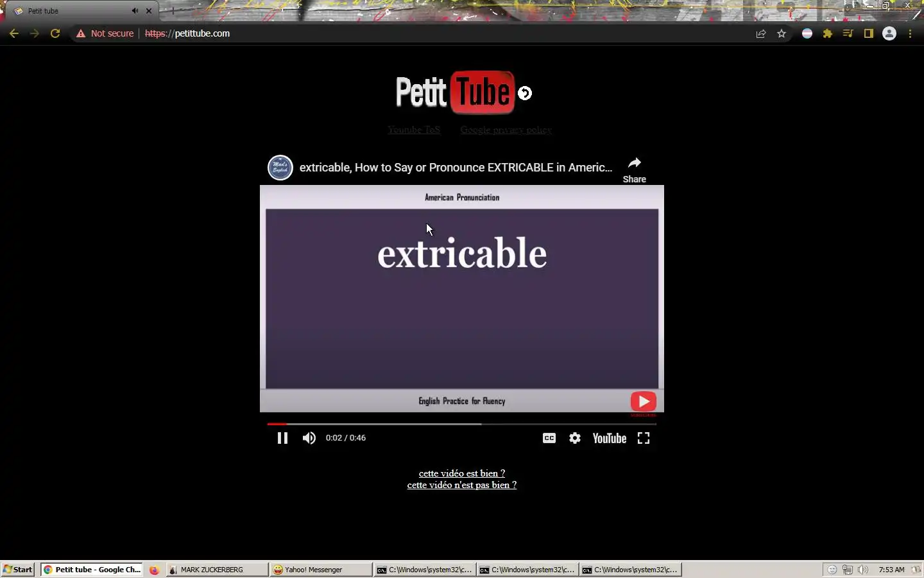Seek on the video progress bar
The height and width of the screenshot is (578, 924).
(462, 424)
